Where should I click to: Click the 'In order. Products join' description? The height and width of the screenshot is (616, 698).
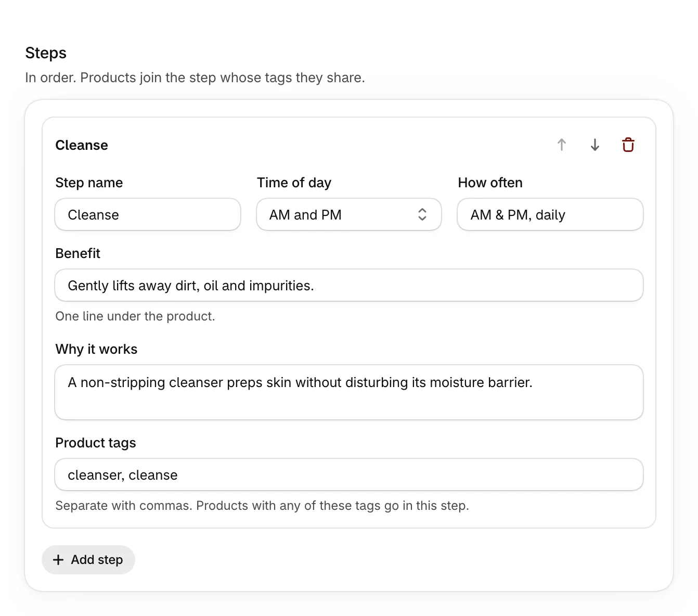pyautogui.click(x=195, y=78)
